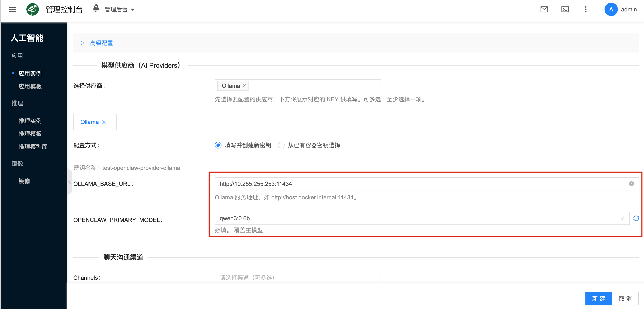Click the 新建 button

(x=598, y=298)
